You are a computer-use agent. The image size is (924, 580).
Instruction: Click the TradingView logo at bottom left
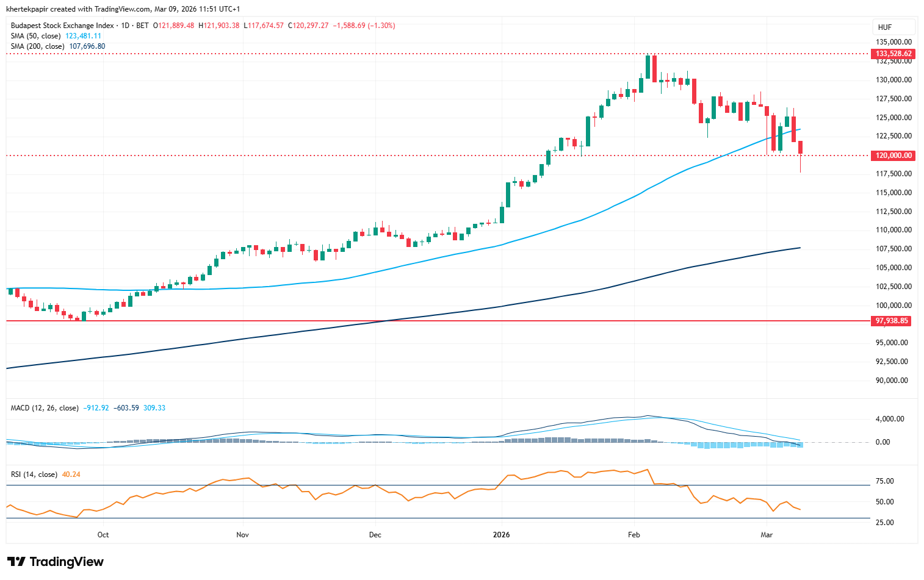[56, 562]
